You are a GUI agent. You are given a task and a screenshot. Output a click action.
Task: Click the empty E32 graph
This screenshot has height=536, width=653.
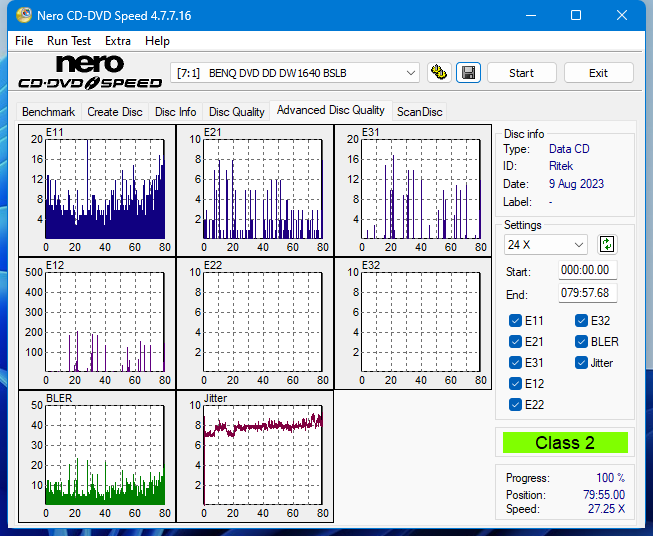click(413, 324)
